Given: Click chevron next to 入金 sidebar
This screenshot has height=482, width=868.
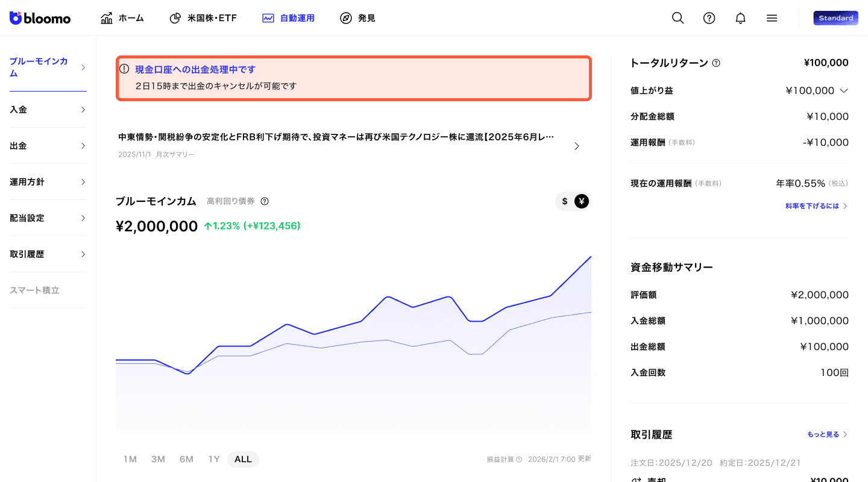Looking at the screenshot, I should coord(83,110).
